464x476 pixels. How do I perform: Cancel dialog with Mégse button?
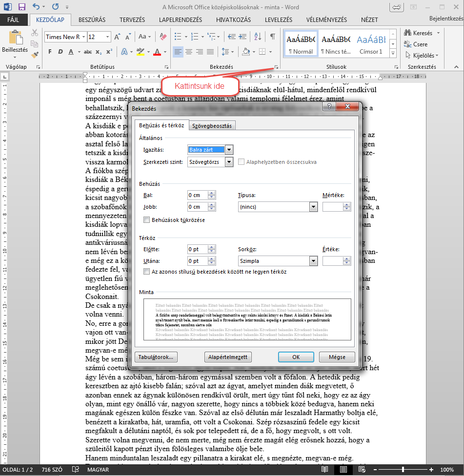337,357
